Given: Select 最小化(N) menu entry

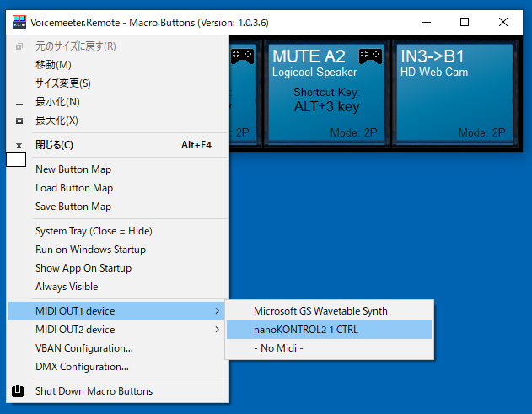Looking at the screenshot, I should (x=117, y=102).
